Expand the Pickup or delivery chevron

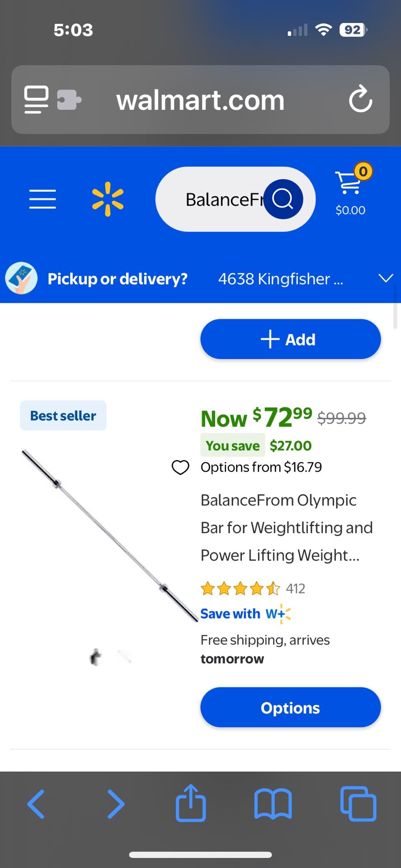pos(386,278)
